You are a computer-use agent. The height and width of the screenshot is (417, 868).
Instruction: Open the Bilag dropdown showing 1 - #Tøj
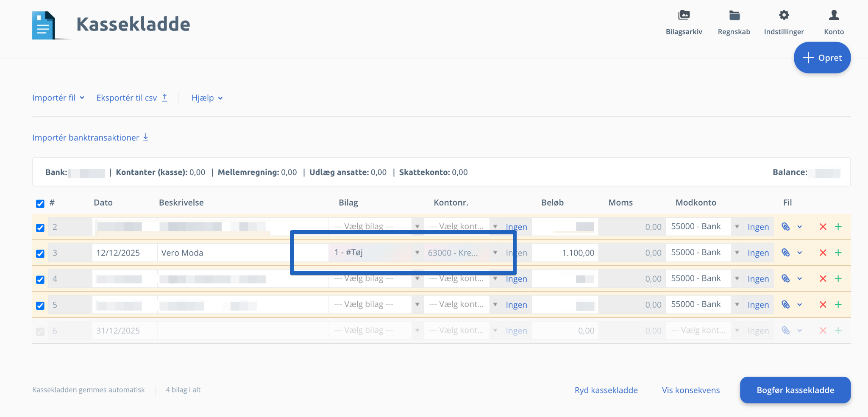(x=376, y=253)
